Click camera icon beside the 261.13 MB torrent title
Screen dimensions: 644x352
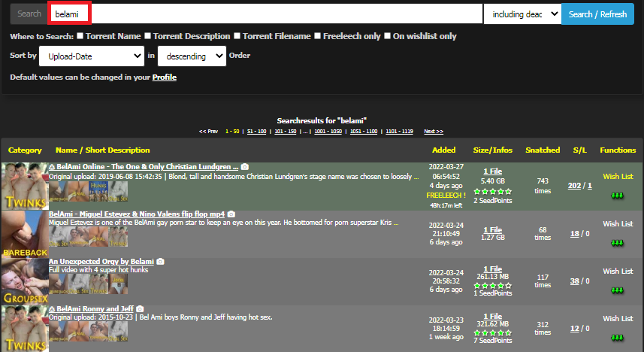click(x=161, y=261)
